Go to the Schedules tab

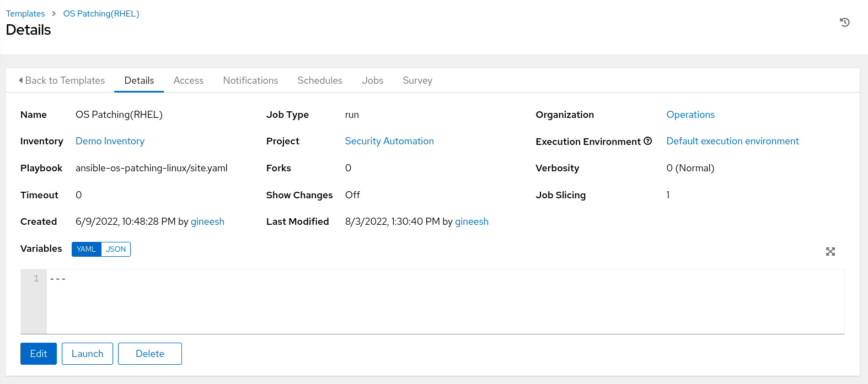319,80
